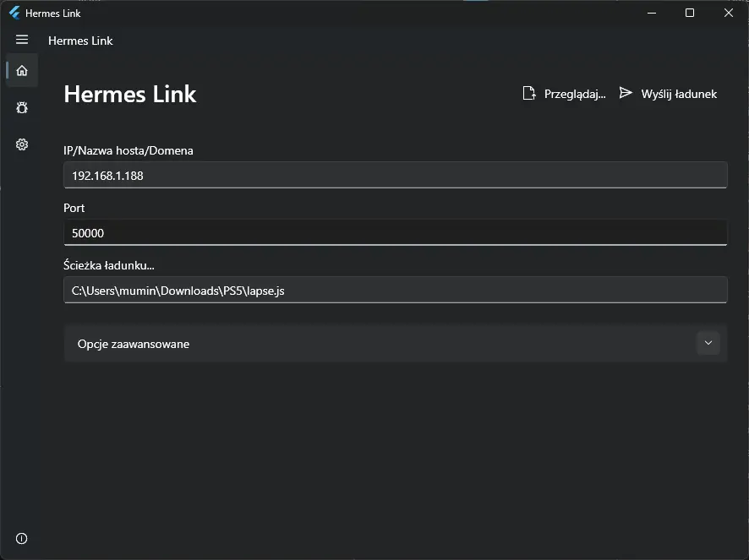Focus the Ścieżka ładunku path field

[x=395, y=290]
